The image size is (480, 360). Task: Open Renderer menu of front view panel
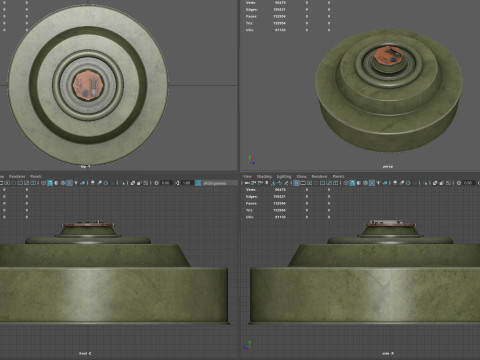(17, 176)
